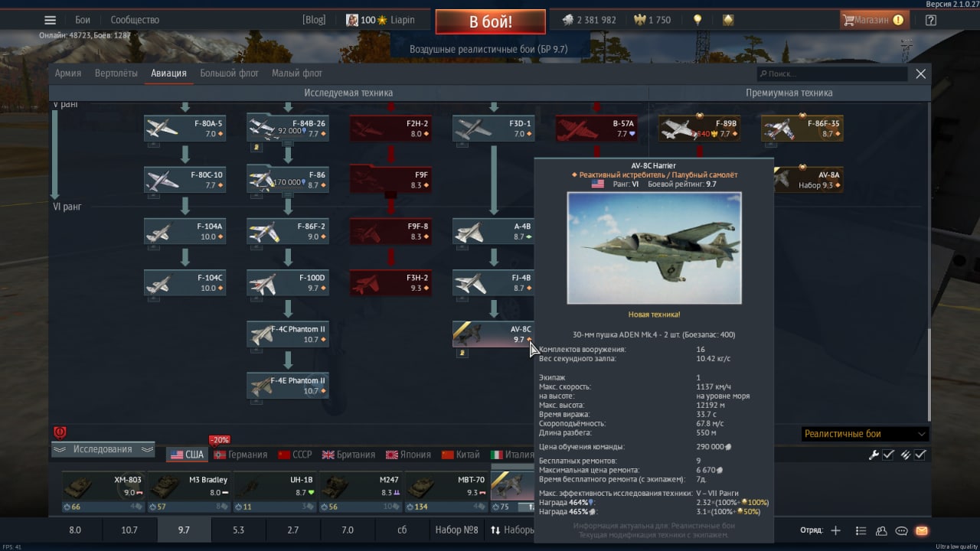
Task: Select the СССР nation tab
Action: [x=295, y=455]
